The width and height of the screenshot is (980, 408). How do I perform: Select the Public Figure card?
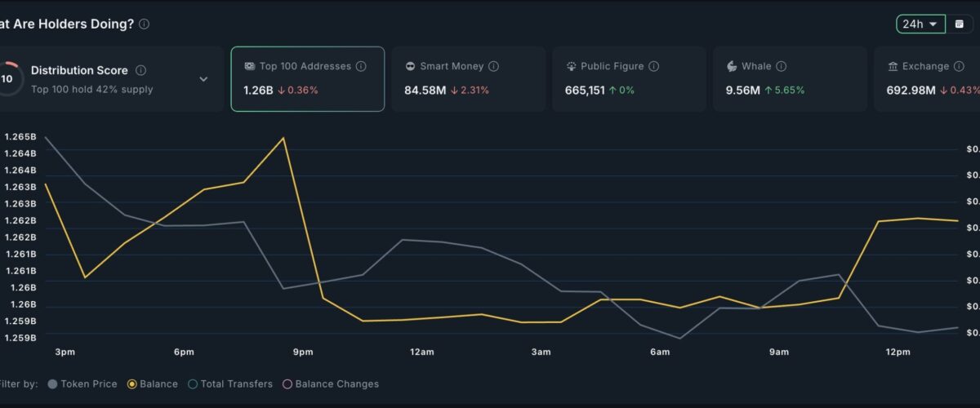[628, 79]
